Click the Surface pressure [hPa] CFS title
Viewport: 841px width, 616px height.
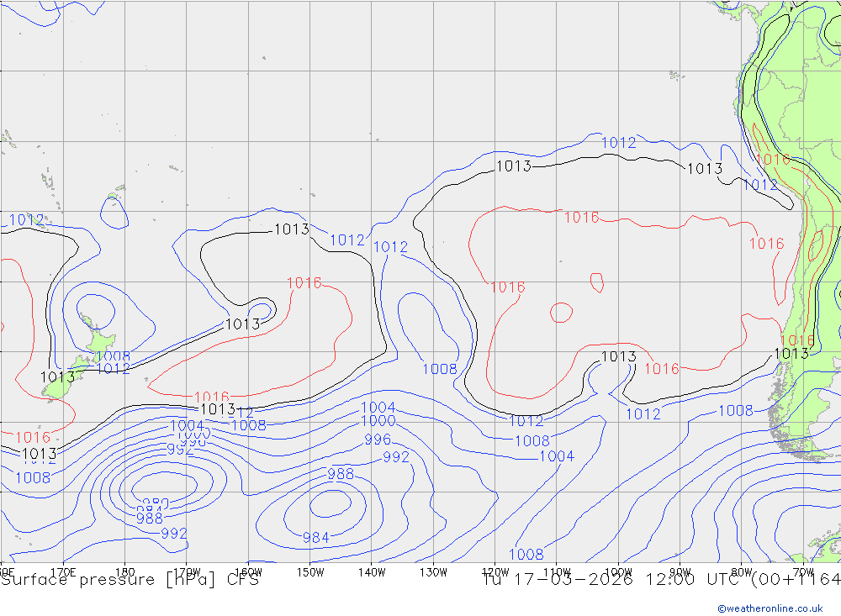click(x=130, y=580)
